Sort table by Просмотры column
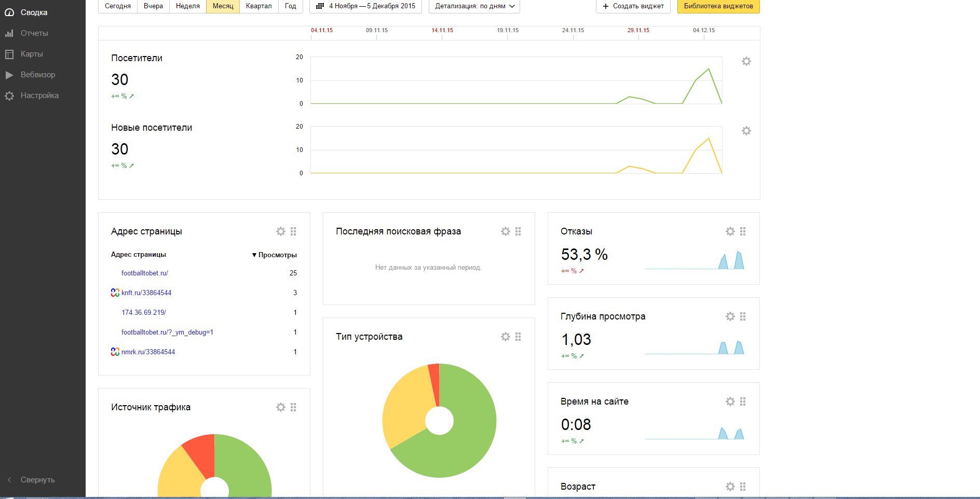The width and height of the screenshot is (980, 499). [x=275, y=255]
